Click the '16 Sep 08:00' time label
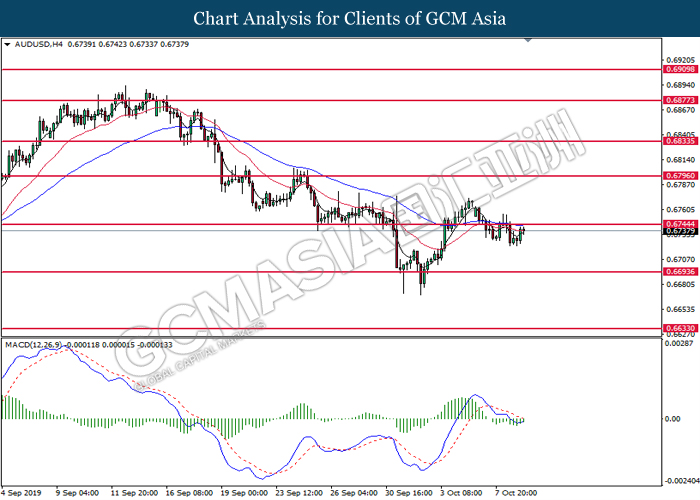 click(189, 493)
